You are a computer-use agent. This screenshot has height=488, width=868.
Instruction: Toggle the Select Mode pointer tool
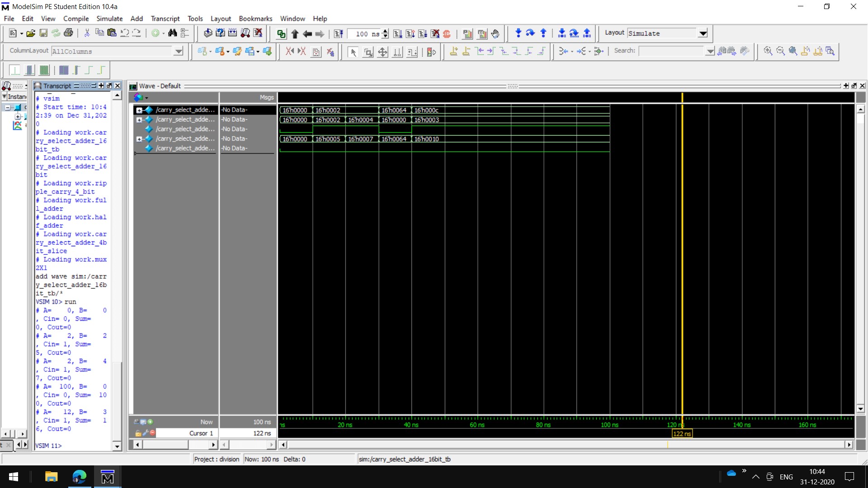pos(354,52)
